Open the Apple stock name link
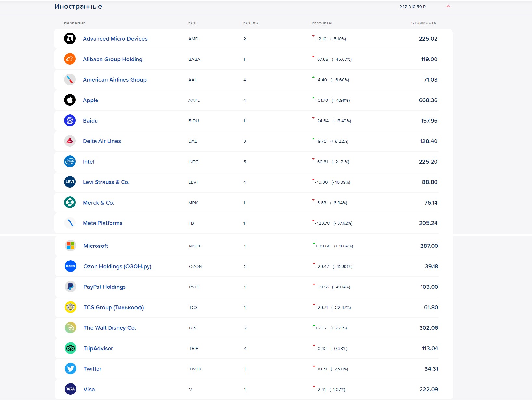532x401 pixels. [x=90, y=100]
